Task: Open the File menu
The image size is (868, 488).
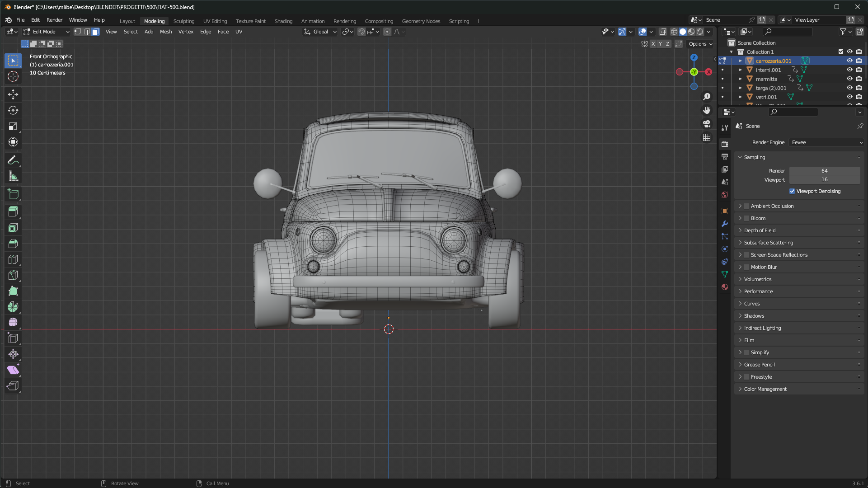Action: coord(20,20)
